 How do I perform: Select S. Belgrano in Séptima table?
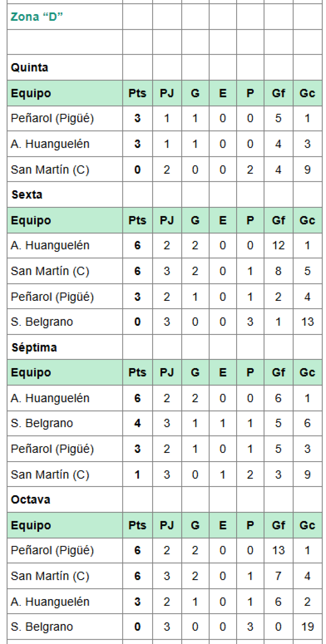(x=42, y=423)
